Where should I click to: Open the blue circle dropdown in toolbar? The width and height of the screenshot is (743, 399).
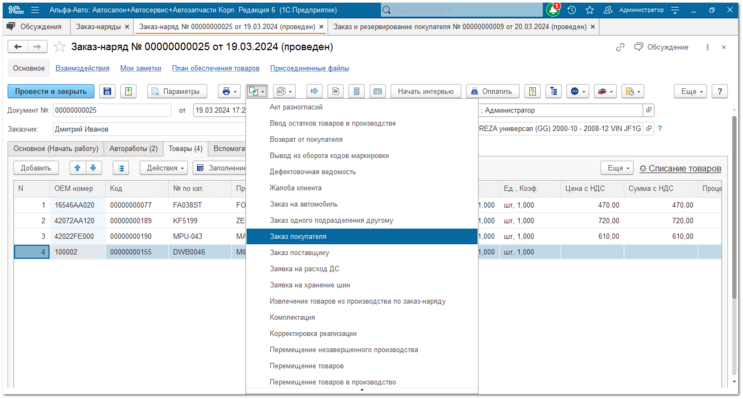click(578, 91)
